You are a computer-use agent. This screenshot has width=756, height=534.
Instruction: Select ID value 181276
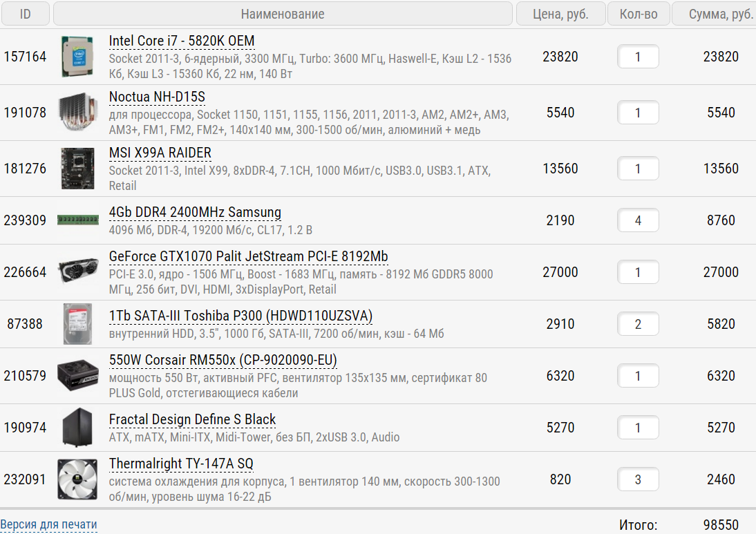25,169
